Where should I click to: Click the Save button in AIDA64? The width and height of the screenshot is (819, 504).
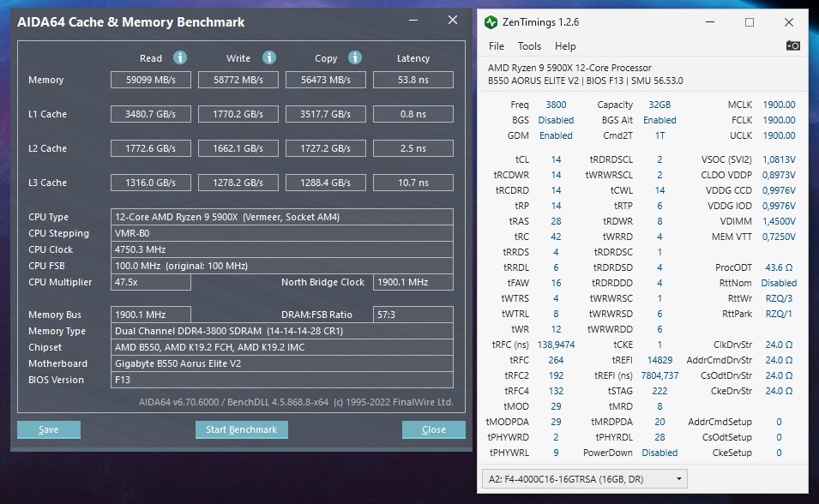(49, 429)
